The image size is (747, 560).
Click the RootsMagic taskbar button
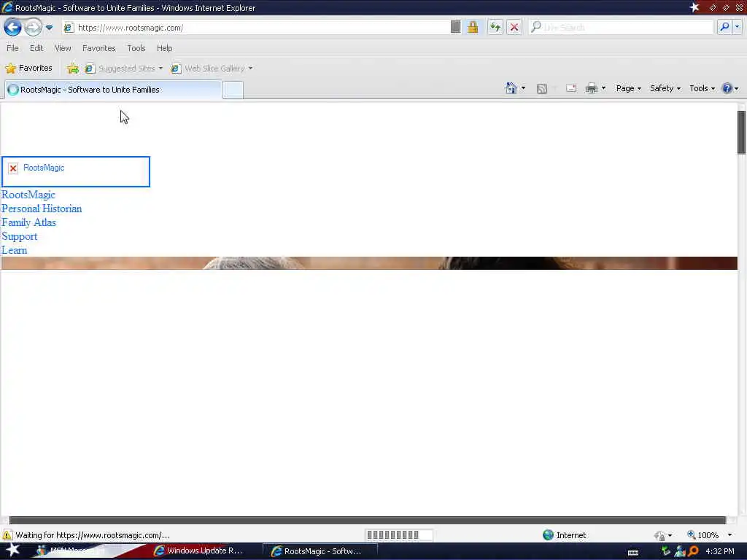pos(320,551)
